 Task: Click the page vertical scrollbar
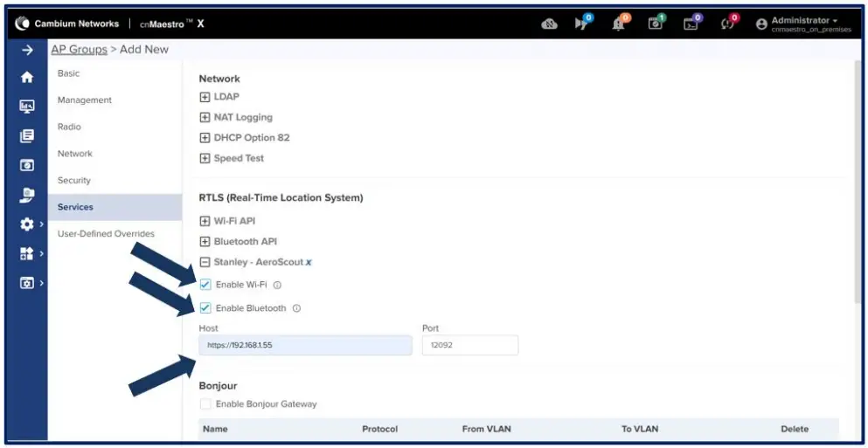(x=858, y=183)
